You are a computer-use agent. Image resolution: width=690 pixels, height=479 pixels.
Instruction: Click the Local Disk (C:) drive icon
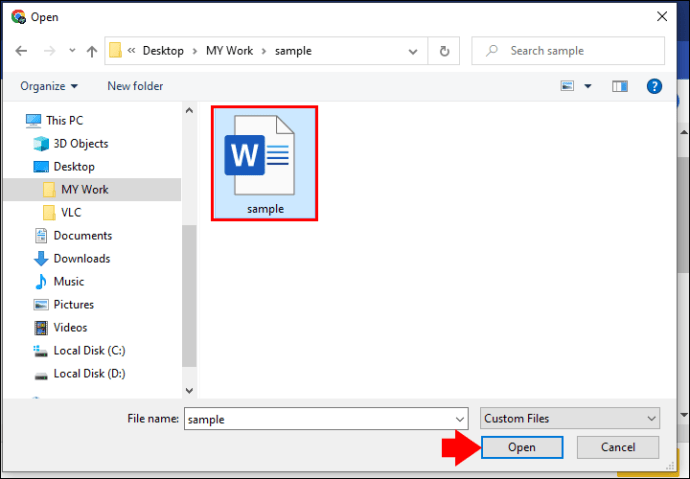(40, 351)
